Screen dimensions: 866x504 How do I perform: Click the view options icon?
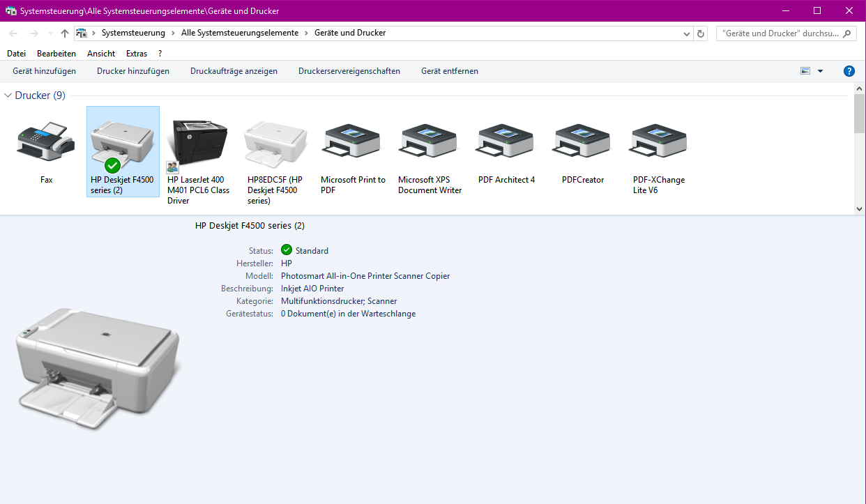click(806, 71)
